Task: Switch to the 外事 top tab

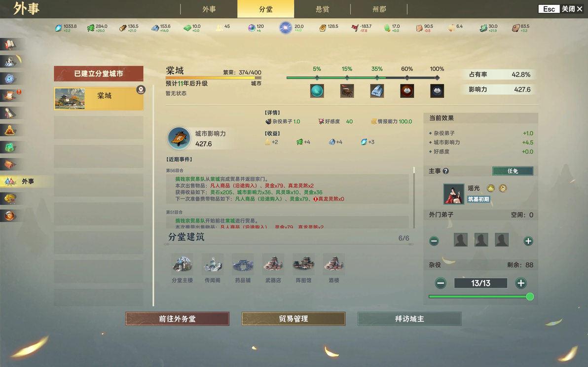Action: pos(209,9)
